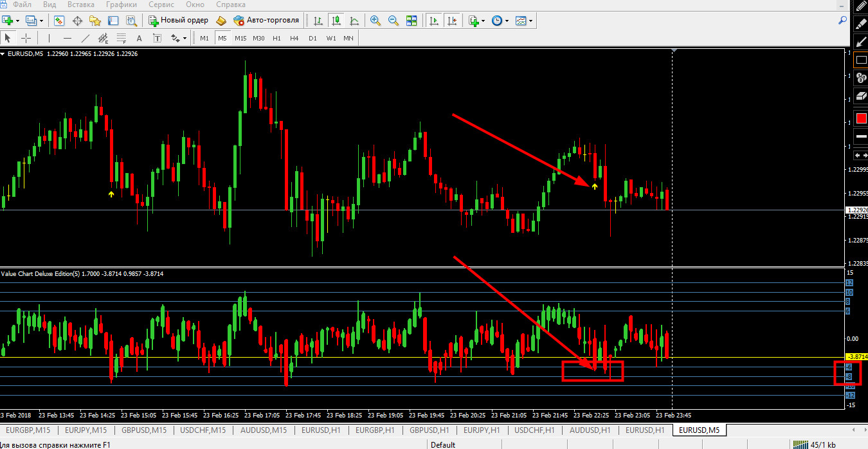Toggle chart auto scroll
The width and height of the screenshot is (868, 449).
pos(434,21)
